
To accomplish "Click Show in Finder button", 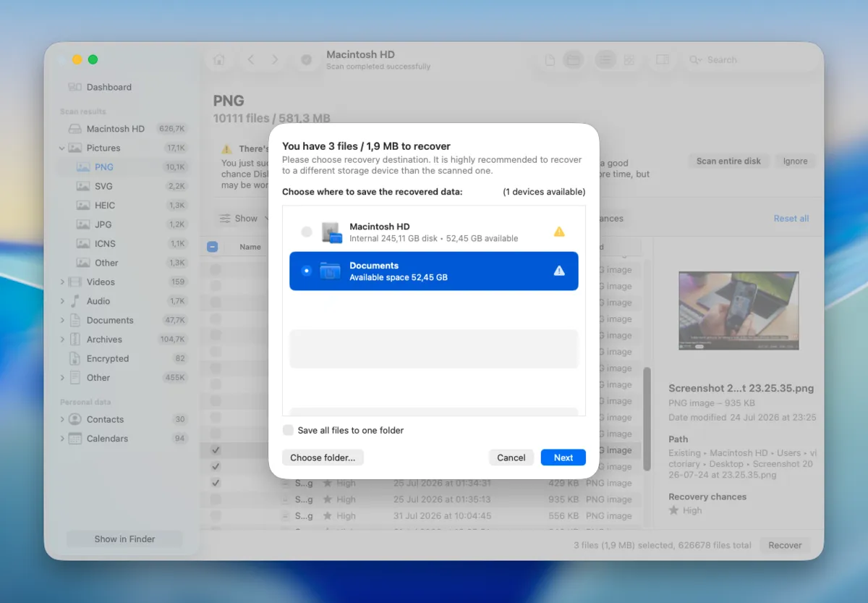I will [x=124, y=539].
